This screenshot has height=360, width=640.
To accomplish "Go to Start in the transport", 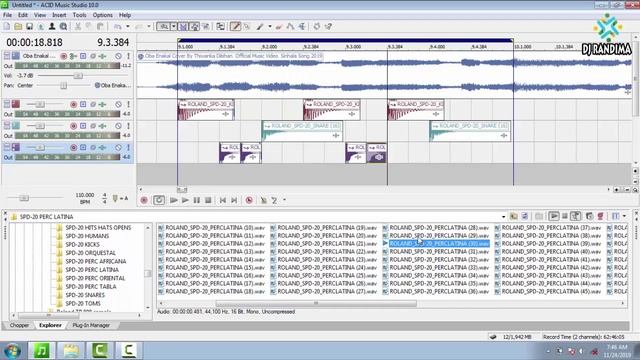I will (223, 200).
